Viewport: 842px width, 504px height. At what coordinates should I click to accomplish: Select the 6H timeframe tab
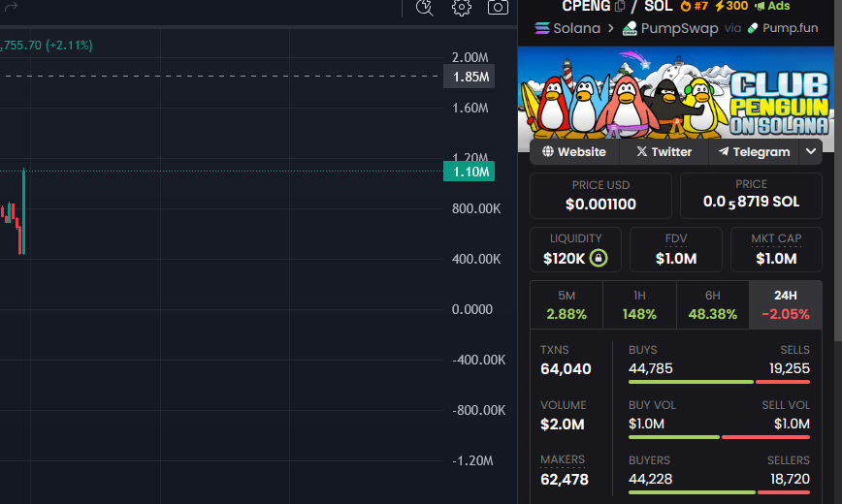coord(713,305)
